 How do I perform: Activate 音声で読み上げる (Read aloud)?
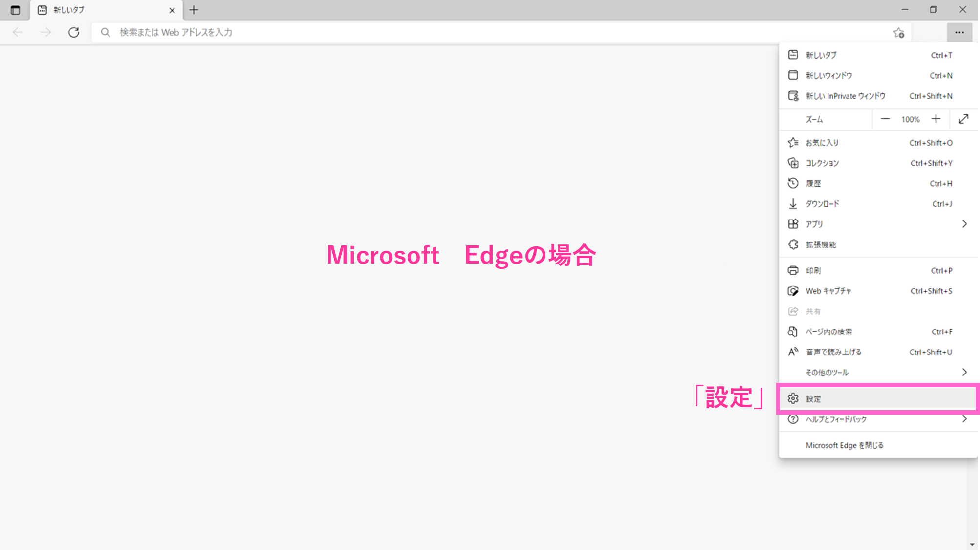[x=833, y=352]
